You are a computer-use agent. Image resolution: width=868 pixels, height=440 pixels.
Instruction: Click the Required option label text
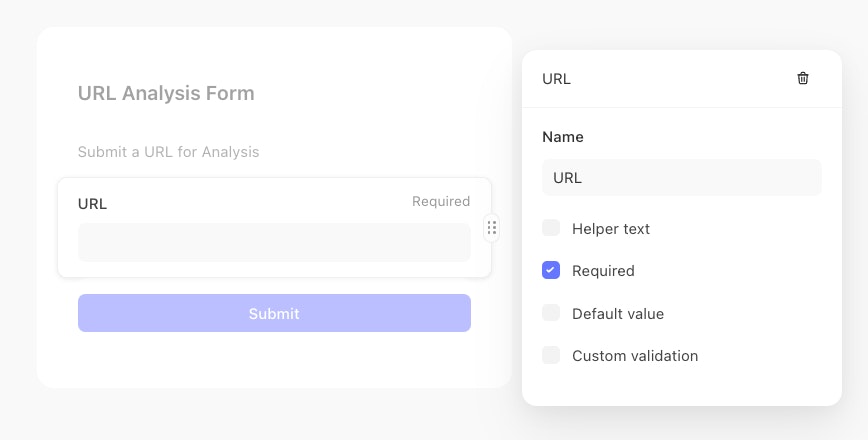[x=603, y=271]
